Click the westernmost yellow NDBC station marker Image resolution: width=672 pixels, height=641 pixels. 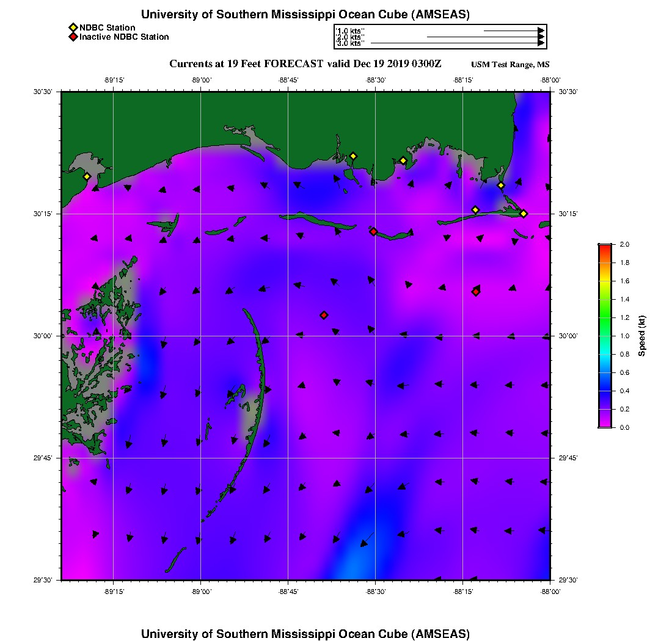pos(87,176)
